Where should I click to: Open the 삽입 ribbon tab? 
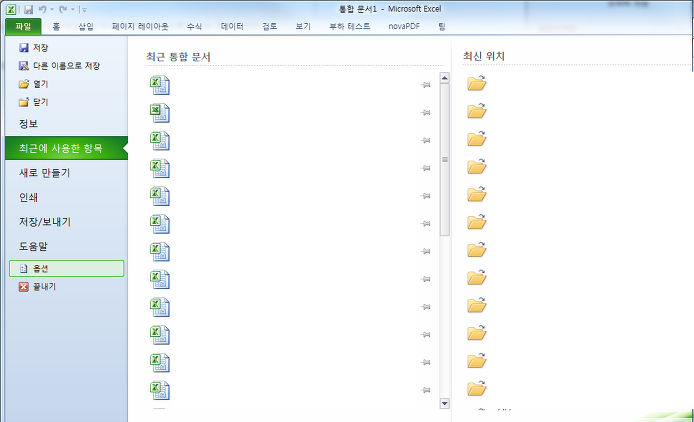[86, 27]
